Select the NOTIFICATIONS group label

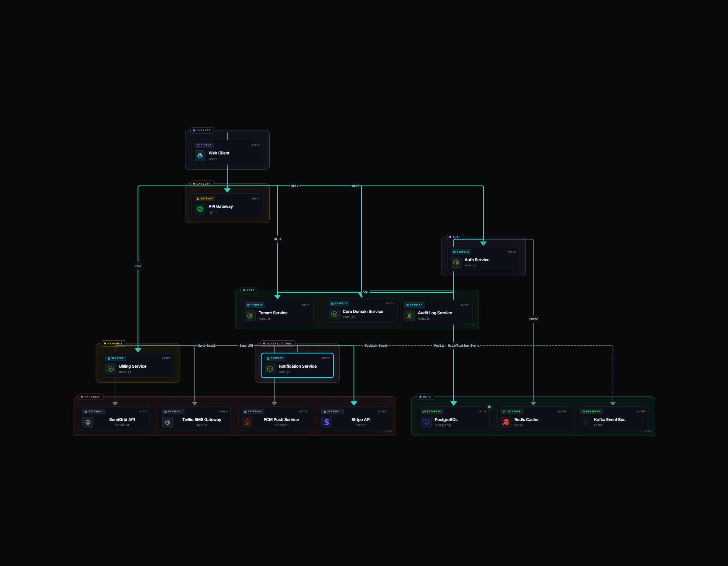[278, 343]
